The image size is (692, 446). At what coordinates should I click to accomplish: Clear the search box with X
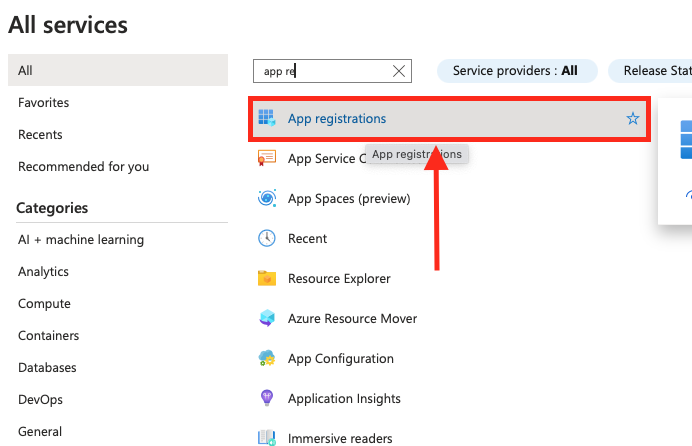click(399, 71)
